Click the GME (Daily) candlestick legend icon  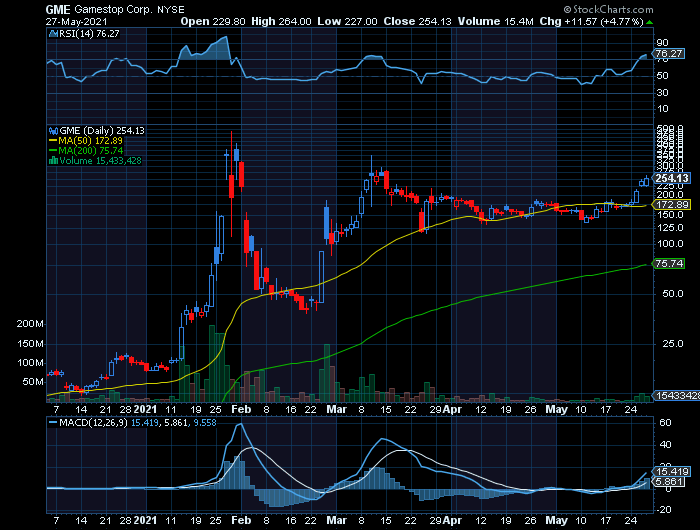53,131
